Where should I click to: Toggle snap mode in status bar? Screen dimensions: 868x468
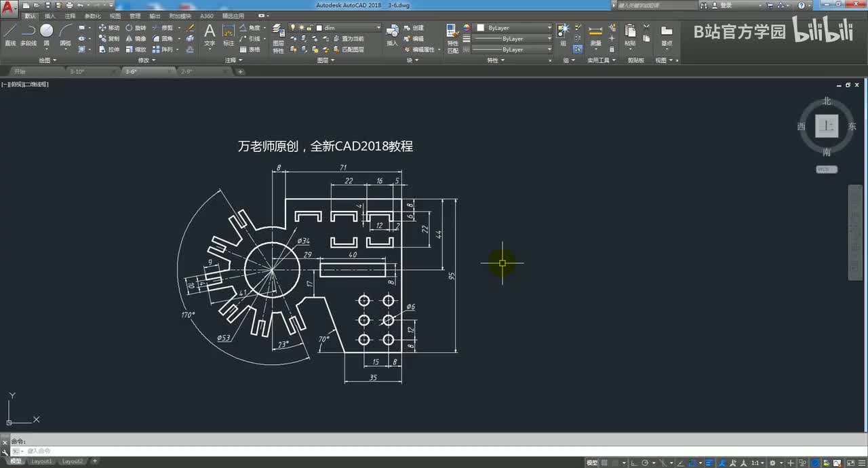[x=614, y=462]
